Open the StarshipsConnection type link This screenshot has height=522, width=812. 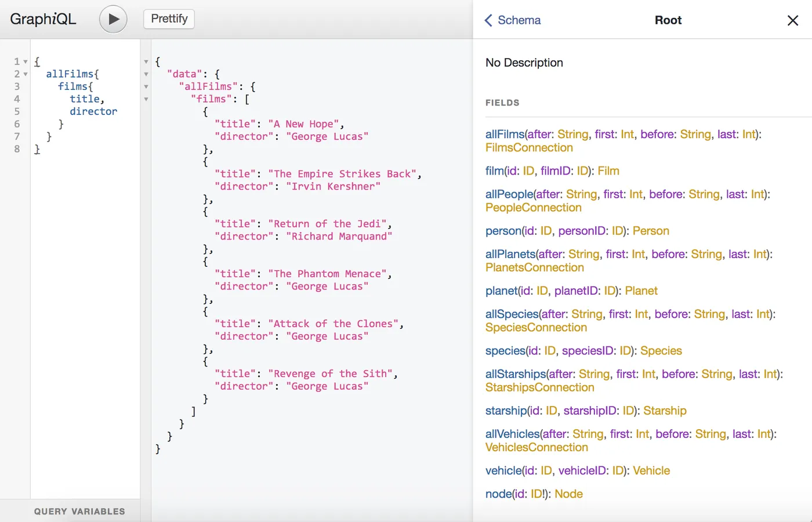[x=540, y=387]
